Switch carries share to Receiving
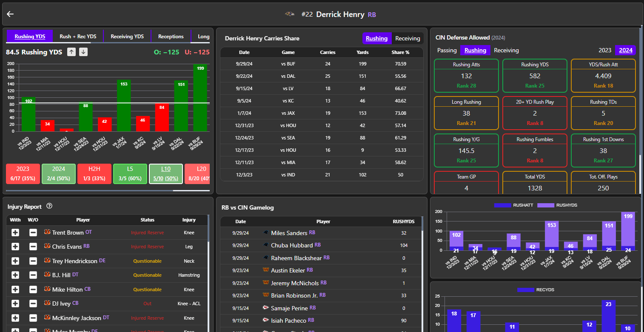 407,38
